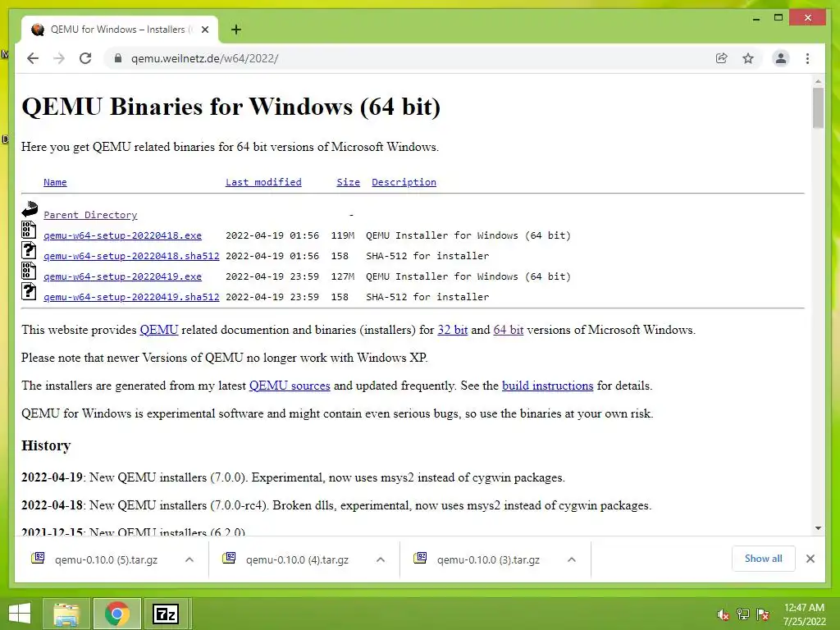The image size is (840, 630).
Task: Download qemu-w64-setup-20220419.exe
Action: (x=123, y=276)
